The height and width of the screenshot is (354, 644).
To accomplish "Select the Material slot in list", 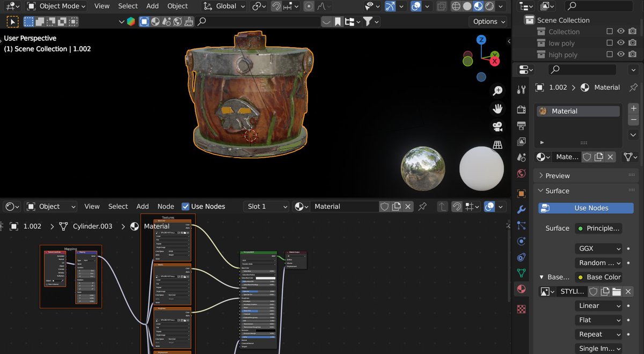I will [x=579, y=111].
